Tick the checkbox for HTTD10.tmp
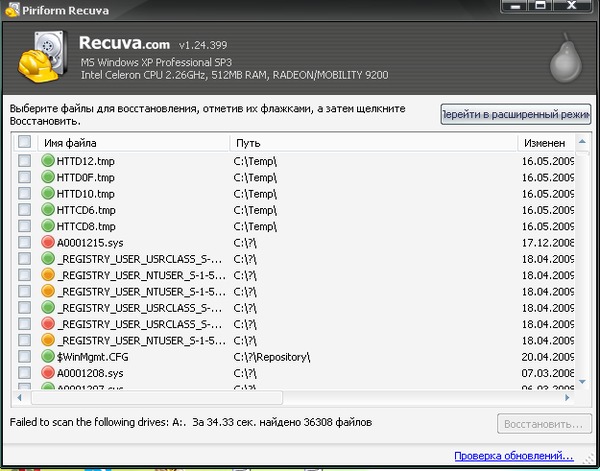The image size is (600, 471). 24,193
